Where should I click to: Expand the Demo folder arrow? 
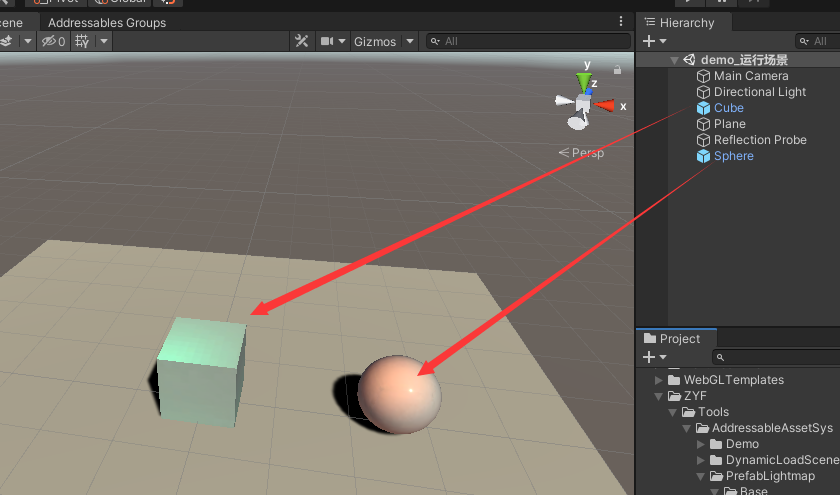700,444
